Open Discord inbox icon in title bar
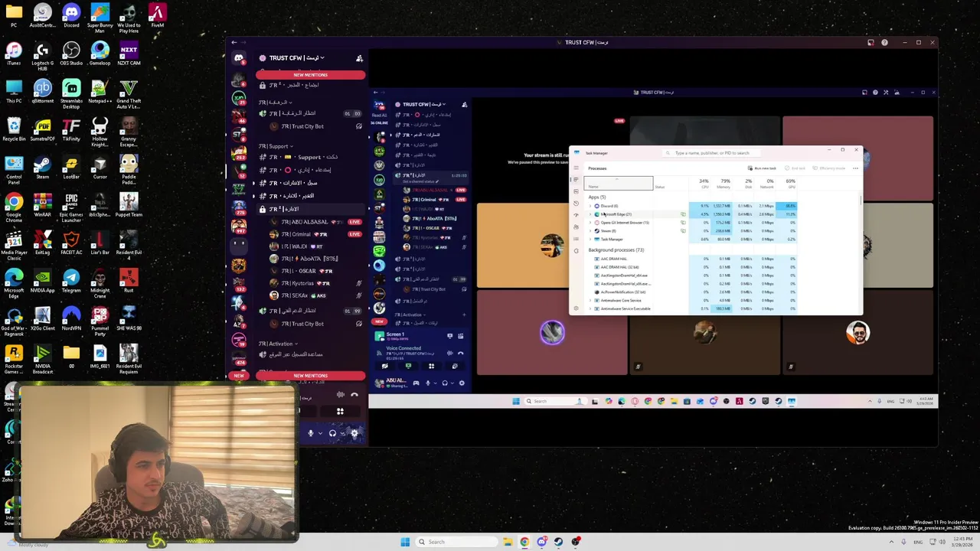This screenshot has height=551, width=980. pyautogui.click(x=871, y=43)
